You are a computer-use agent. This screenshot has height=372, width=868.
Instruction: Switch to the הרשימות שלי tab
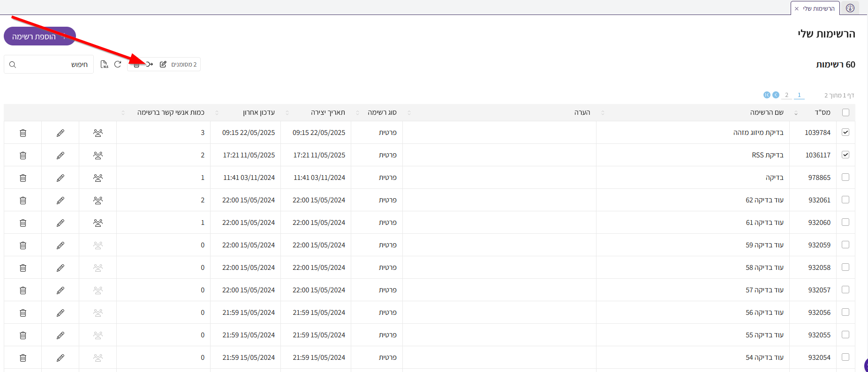819,8
